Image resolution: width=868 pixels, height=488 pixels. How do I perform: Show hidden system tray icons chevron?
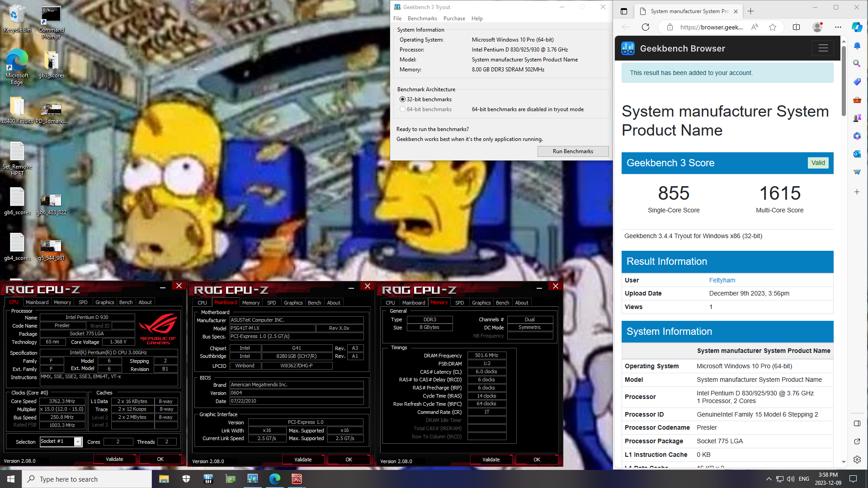(x=769, y=479)
